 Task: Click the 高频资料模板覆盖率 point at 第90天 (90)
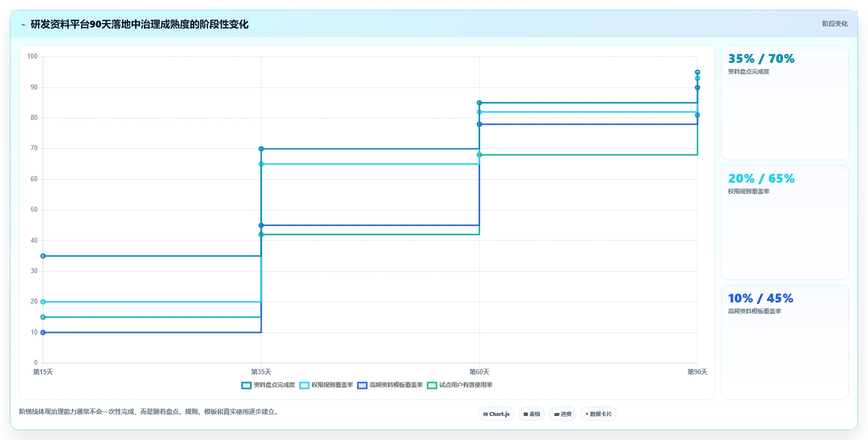(x=697, y=87)
